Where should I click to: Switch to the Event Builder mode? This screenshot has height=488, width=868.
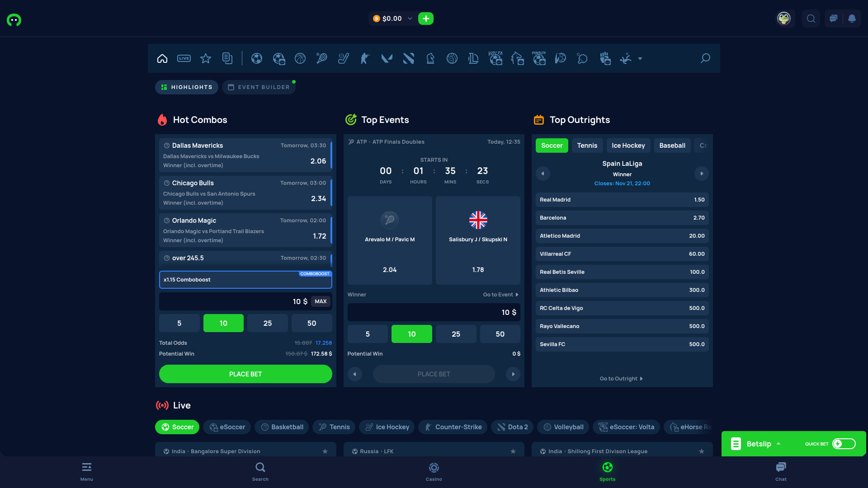(x=259, y=87)
